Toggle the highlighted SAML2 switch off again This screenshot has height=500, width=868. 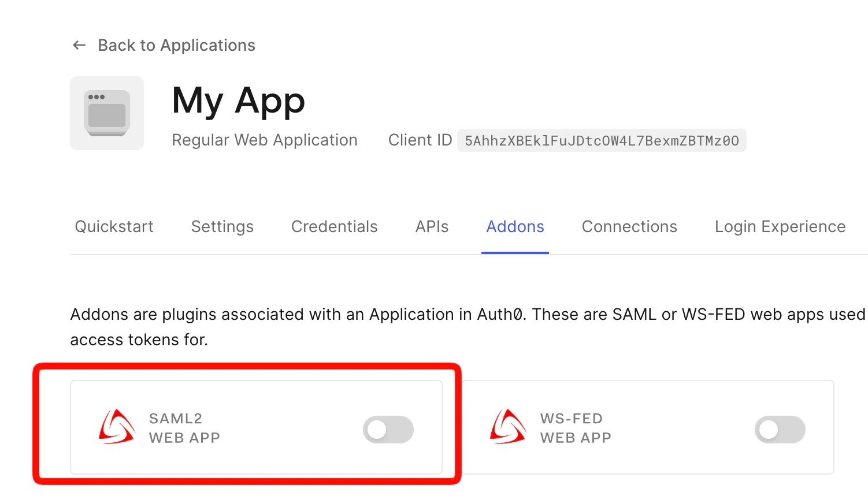tap(388, 430)
